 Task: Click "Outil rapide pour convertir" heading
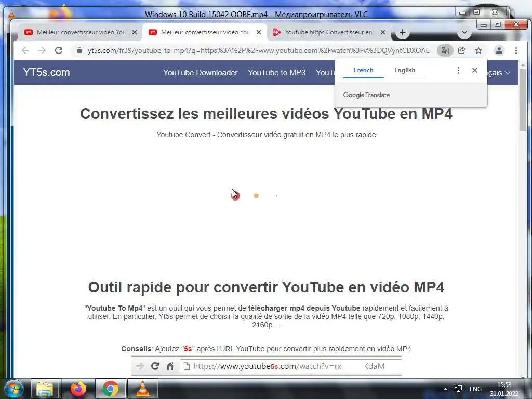(267, 287)
